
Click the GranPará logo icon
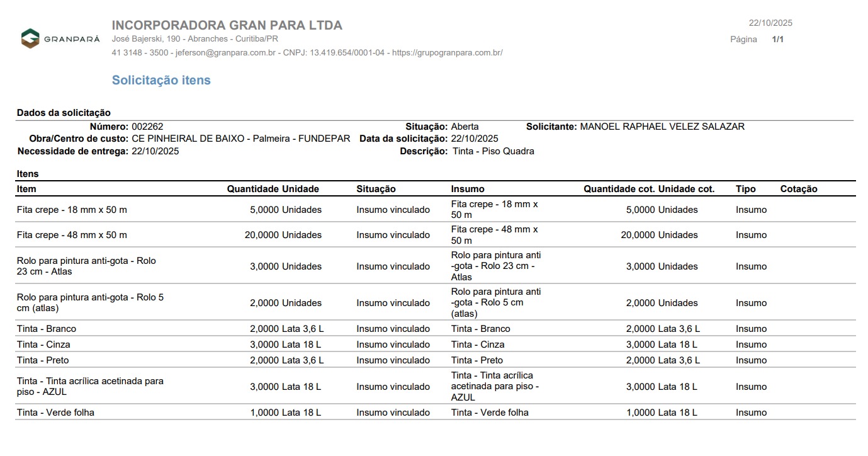point(30,38)
